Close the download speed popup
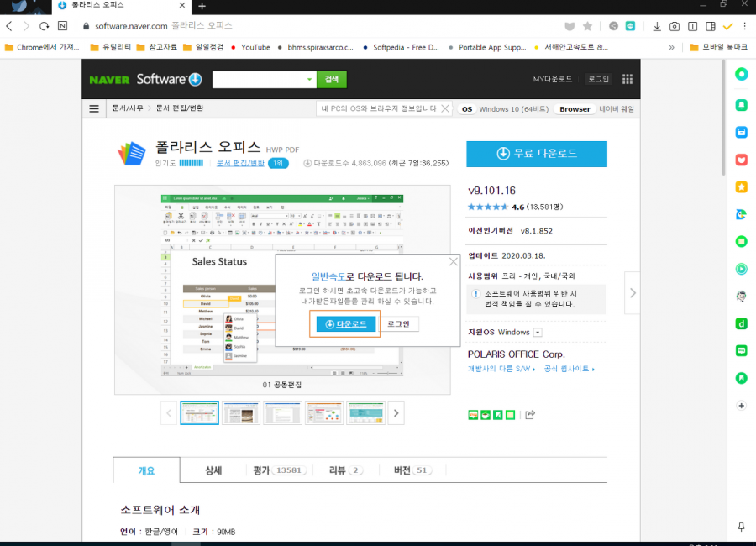 pos(454,261)
